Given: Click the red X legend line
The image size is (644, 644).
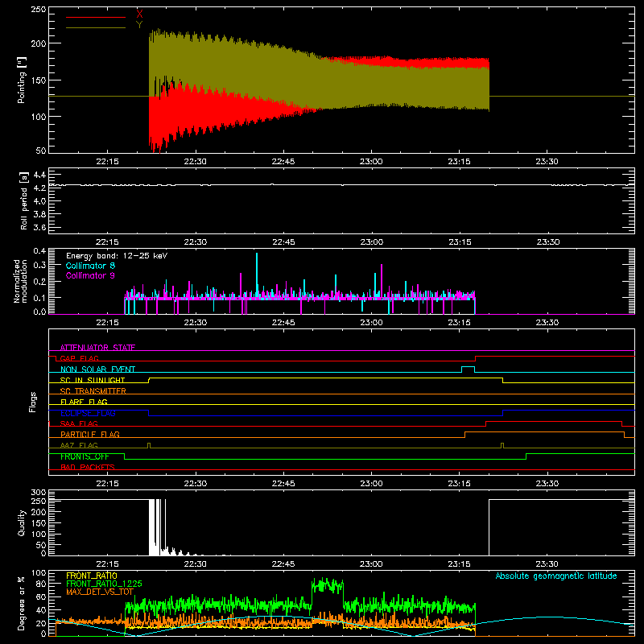Looking at the screenshot, I should pos(96,17).
